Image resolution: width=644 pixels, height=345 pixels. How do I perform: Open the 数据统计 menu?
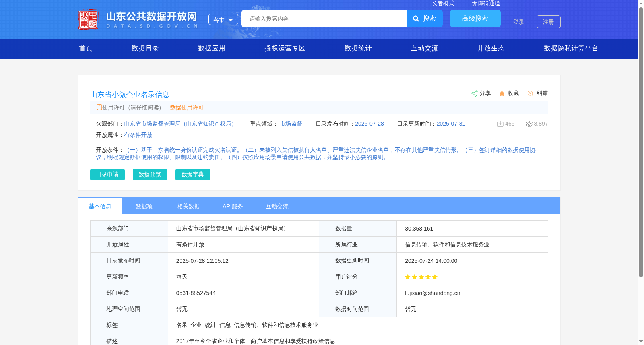(x=358, y=48)
